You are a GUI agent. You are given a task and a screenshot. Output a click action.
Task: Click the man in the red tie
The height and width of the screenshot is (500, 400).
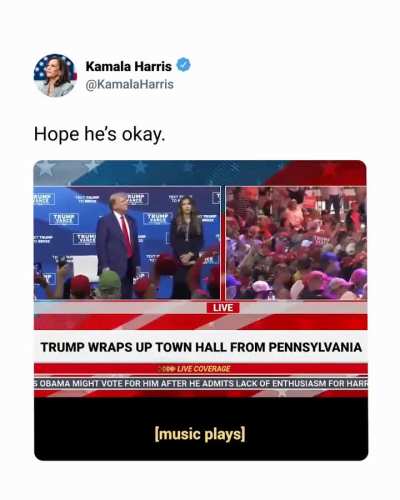point(118,245)
